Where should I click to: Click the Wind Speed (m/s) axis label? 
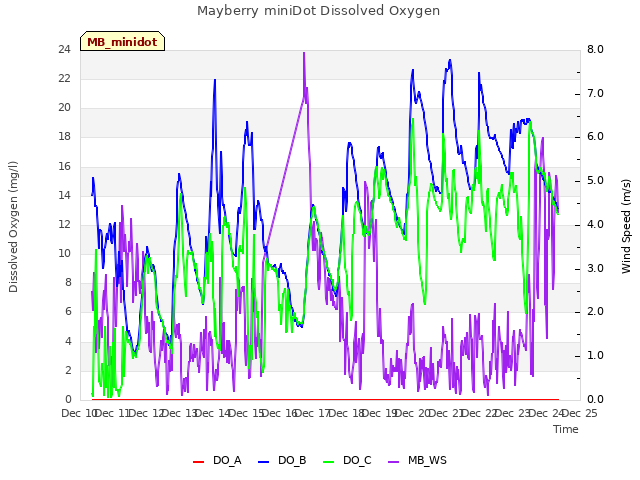pos(626,226)
